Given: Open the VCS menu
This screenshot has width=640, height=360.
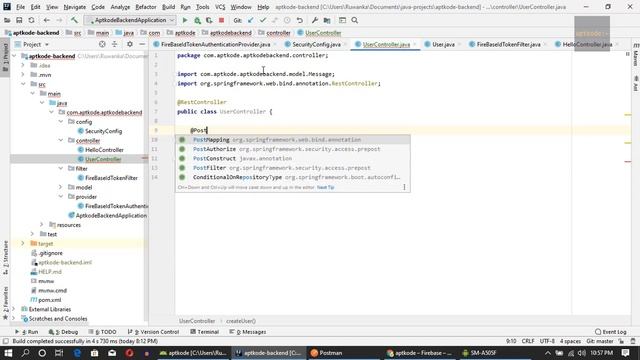Looking at the screenshot, I should tap(220, 7).
